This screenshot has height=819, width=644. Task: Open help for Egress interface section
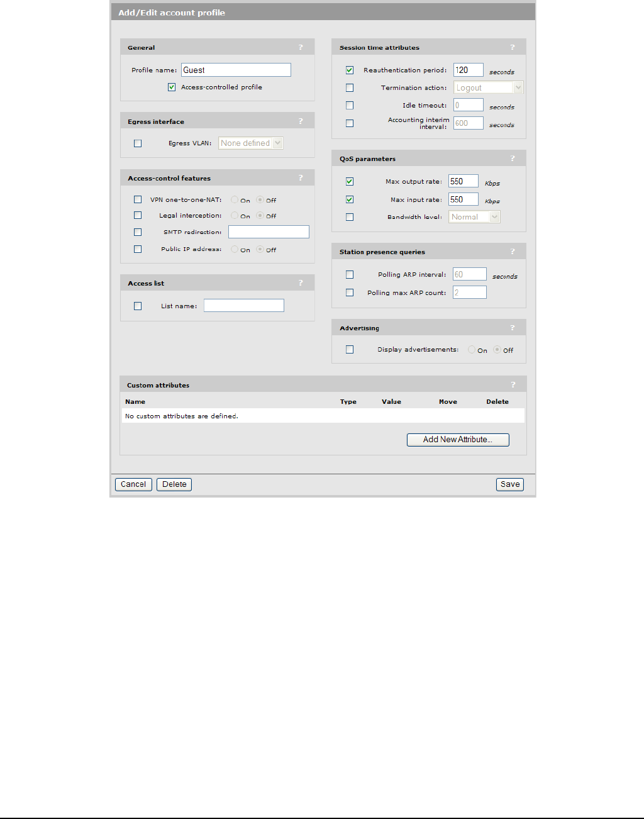click(x=301, y=121)
